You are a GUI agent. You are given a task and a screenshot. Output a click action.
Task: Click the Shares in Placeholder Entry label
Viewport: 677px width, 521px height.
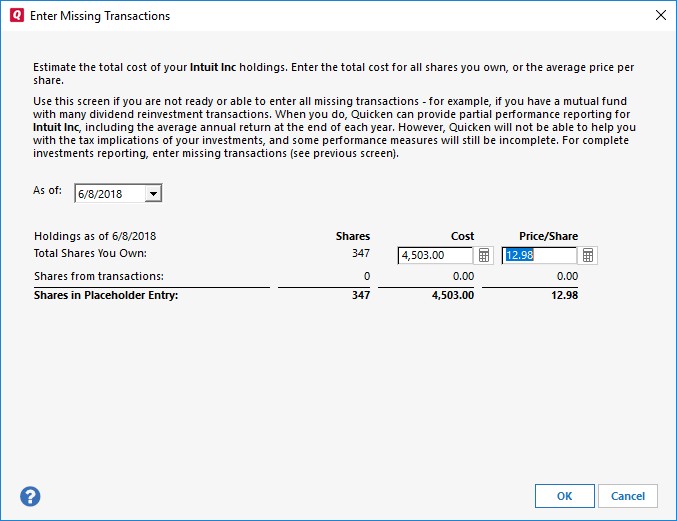[x=106, y=295]
